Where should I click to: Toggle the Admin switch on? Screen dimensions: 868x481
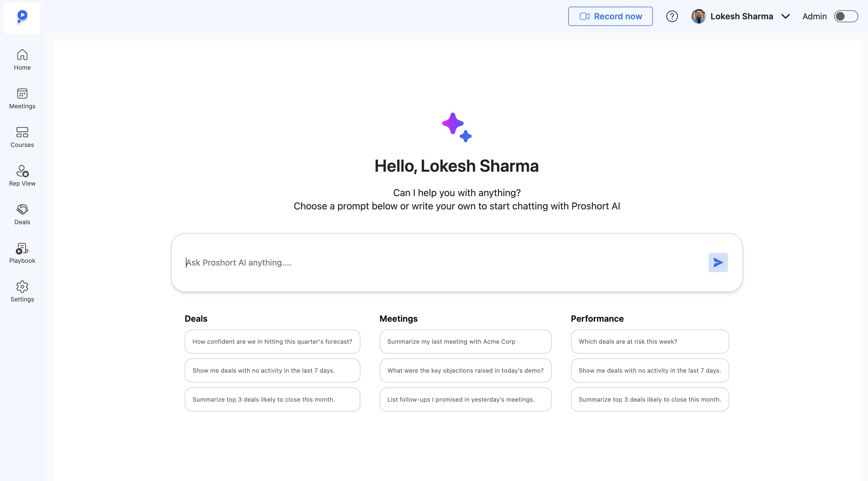[x=845, y=16]
